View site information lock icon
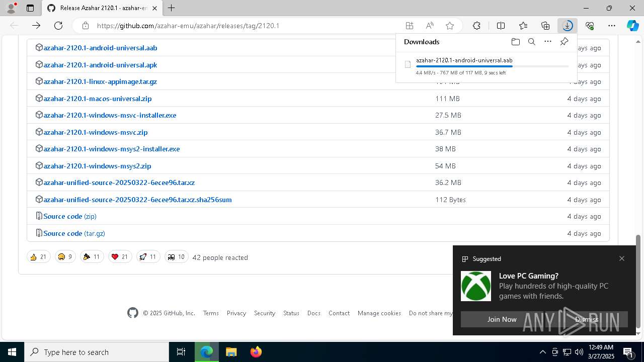 pyautogui.click(x=86, y=26)
